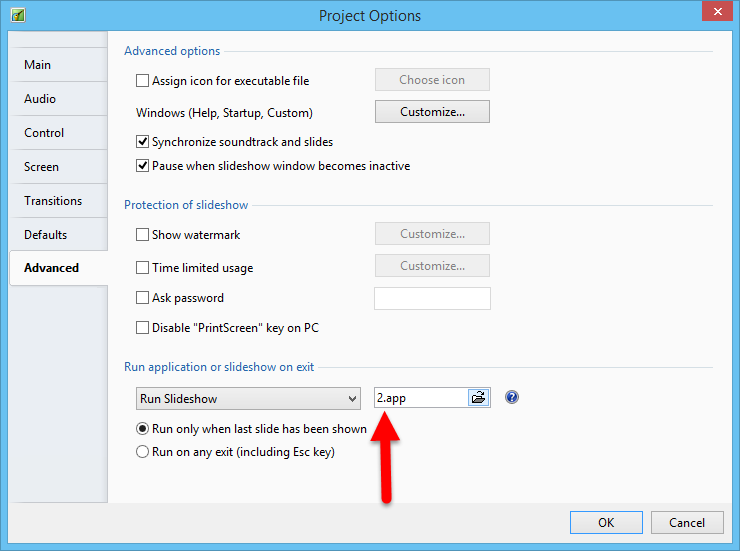The width and height of the screenshot is (740, 551).
Task: Enable Assign icon for executable file
Action: [142, 80]
